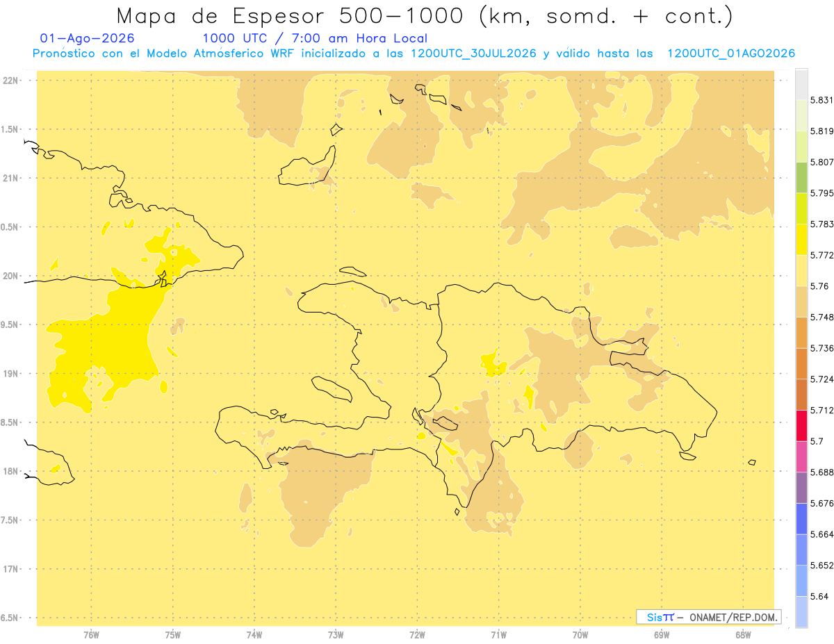The width and height of the screenshot is (834, 644).
Task: Select the '73W' longitude label
Action: click(x=336, y=635)
